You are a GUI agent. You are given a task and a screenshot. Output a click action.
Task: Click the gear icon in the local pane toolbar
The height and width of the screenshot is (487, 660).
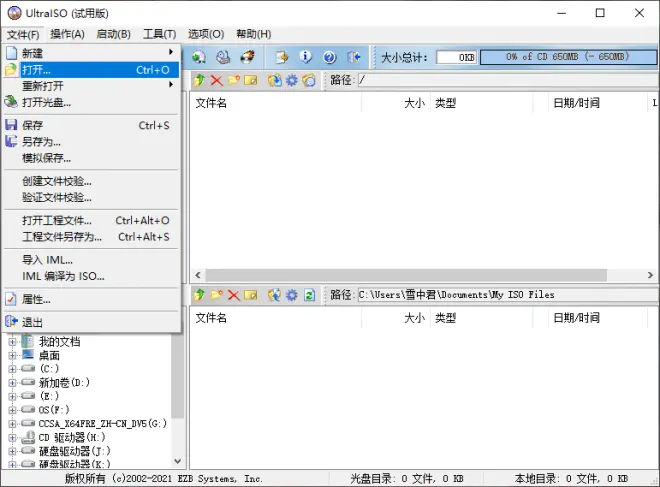tap(292, 295)
